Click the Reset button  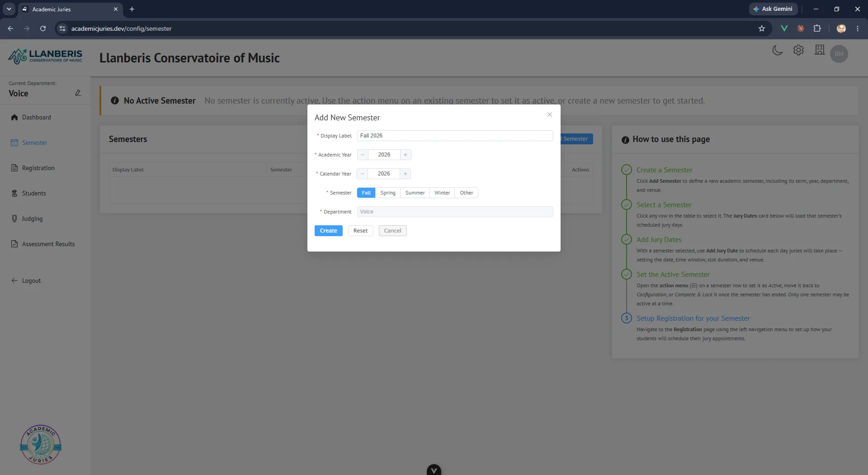[x=361, y=231]
